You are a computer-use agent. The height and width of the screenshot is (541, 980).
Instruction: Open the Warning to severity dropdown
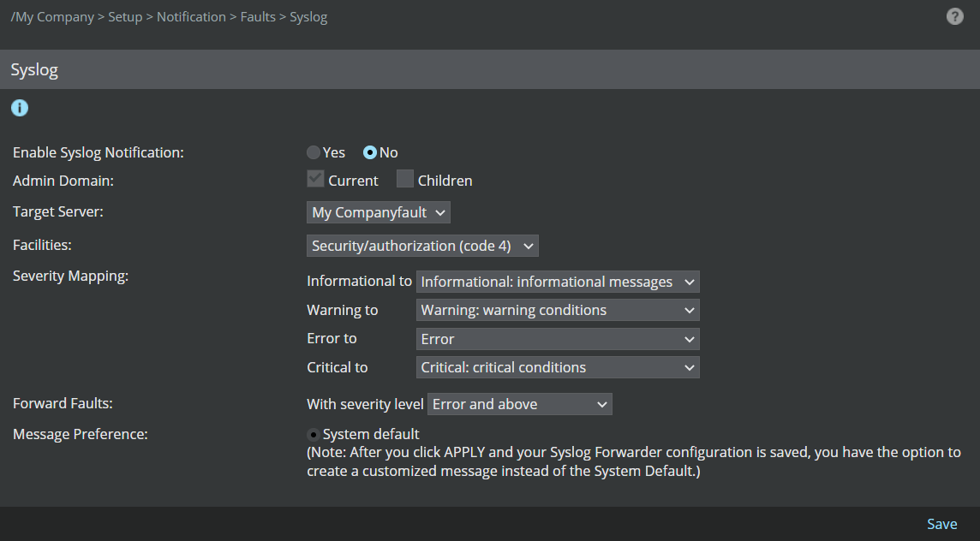coord(558,310)
